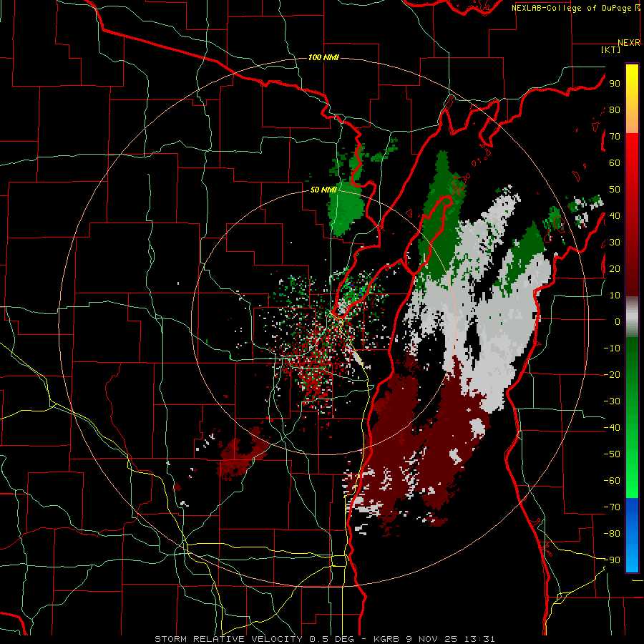This screenshot has height=644, width=644.
Task: Click the -40 value on the velocity scale
Action: [x=612, y=428]
